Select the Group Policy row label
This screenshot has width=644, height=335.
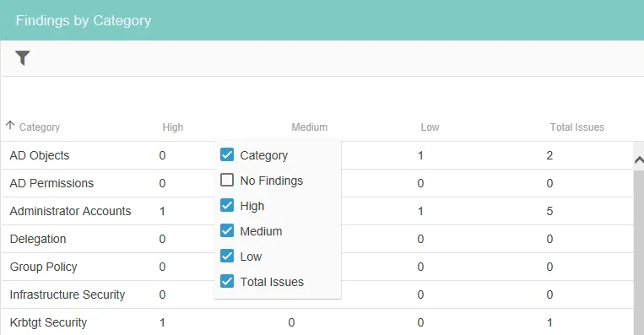pyautogui.click(x=44, y=267)
